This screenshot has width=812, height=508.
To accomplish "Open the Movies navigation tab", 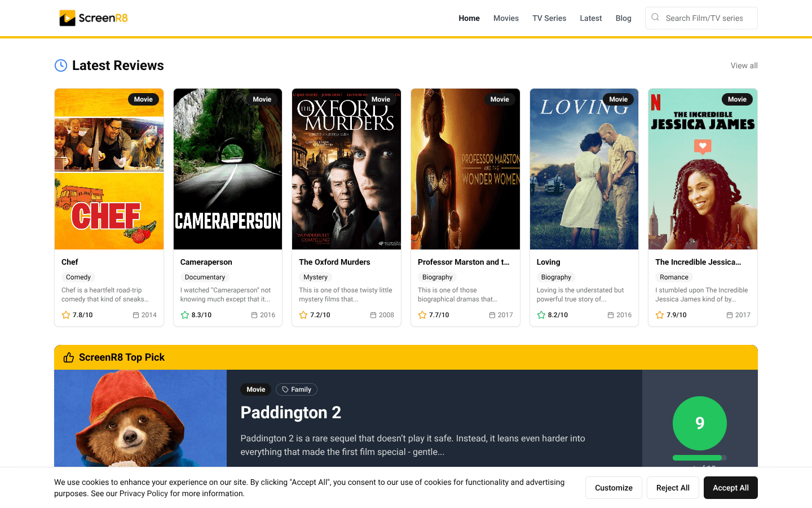I will (506, 18).
